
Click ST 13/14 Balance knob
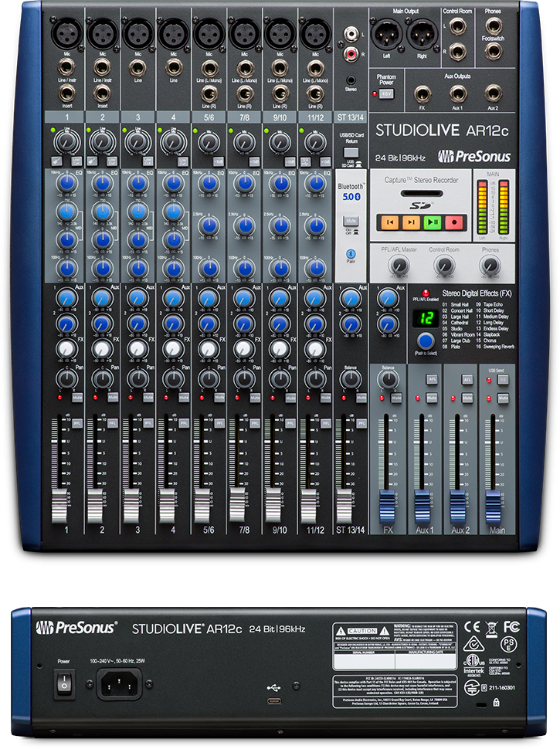coord(351,379)
